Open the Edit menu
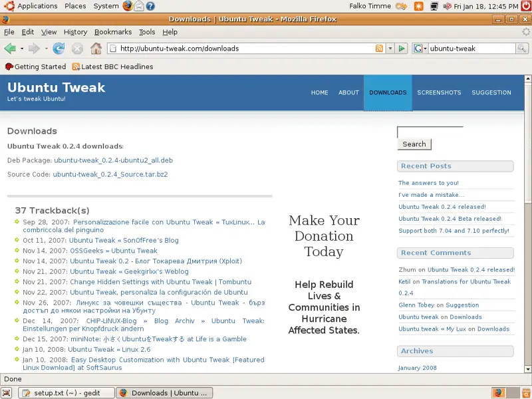Image resolution: width=532 pixels, height=399 pixels. [x=27, y=32]
